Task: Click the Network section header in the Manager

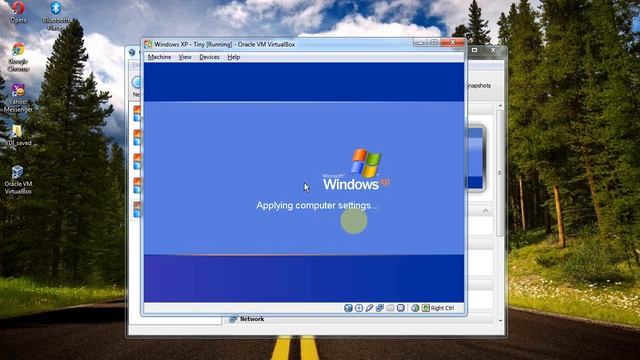Action: point(252,319)
